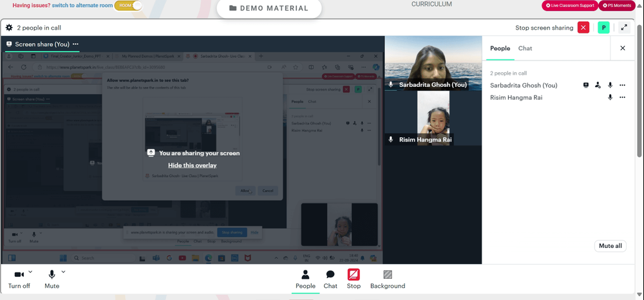Click the Mute all button
This screenshot has width=644, height=300.
tap(611, 246)
